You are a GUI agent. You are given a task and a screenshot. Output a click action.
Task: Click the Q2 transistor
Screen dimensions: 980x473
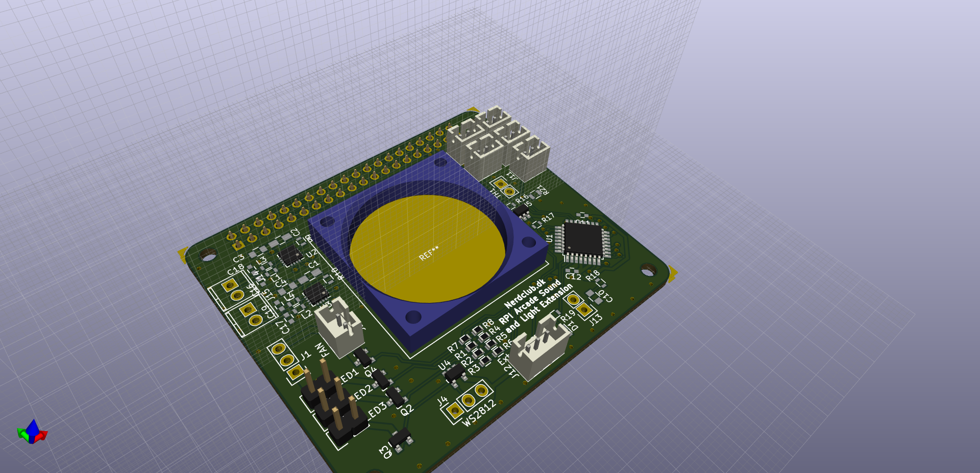click(x=395, y=396)
